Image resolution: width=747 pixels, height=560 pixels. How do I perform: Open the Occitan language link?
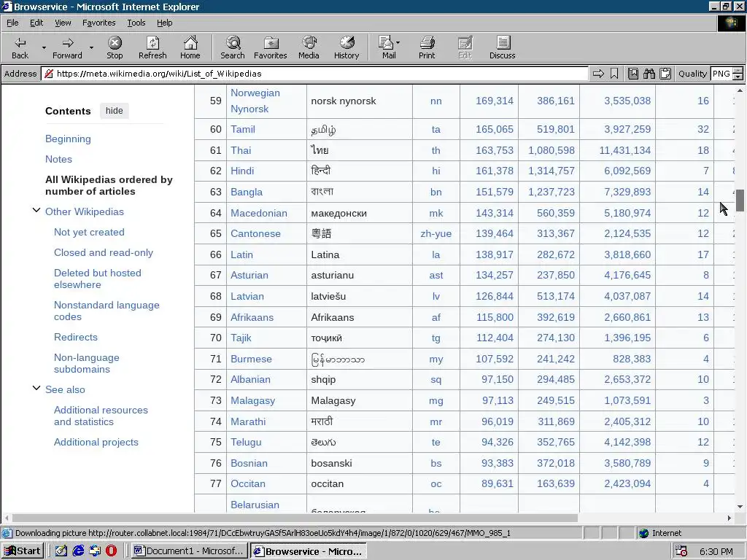click(248, 483)
